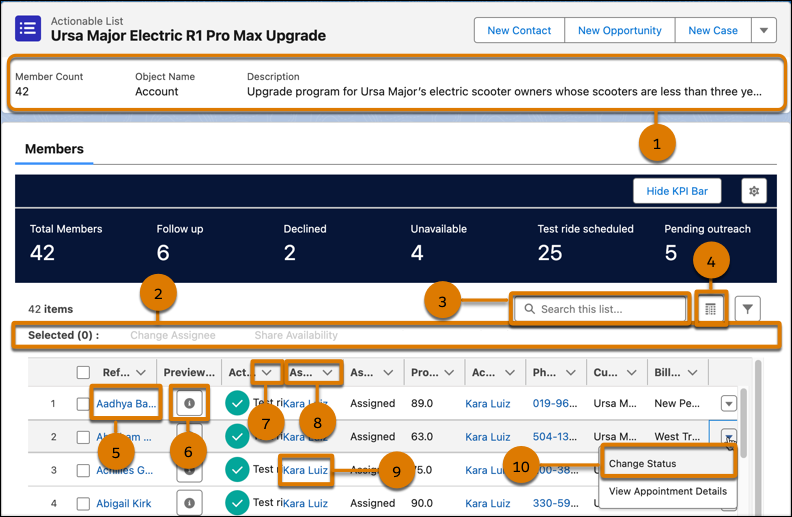Select checkbox for Aadhya Ba... row
The image size is (792, 517).
(x=83, y=403)
